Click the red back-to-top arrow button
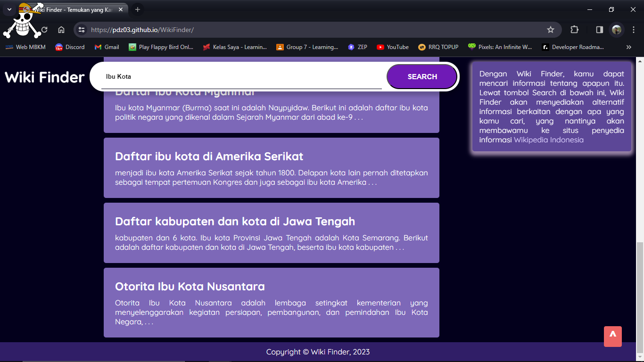 (613, 337)
